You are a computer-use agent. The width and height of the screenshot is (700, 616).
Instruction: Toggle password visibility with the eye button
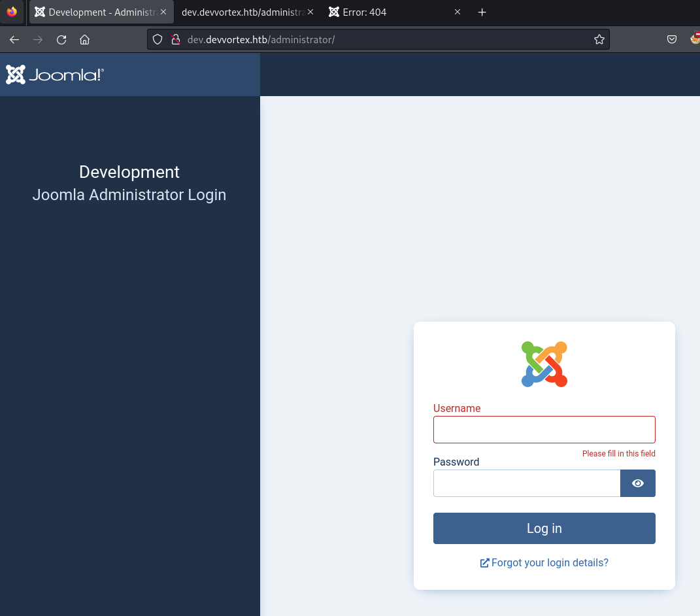pyautogui.click(x=637, y=483)
